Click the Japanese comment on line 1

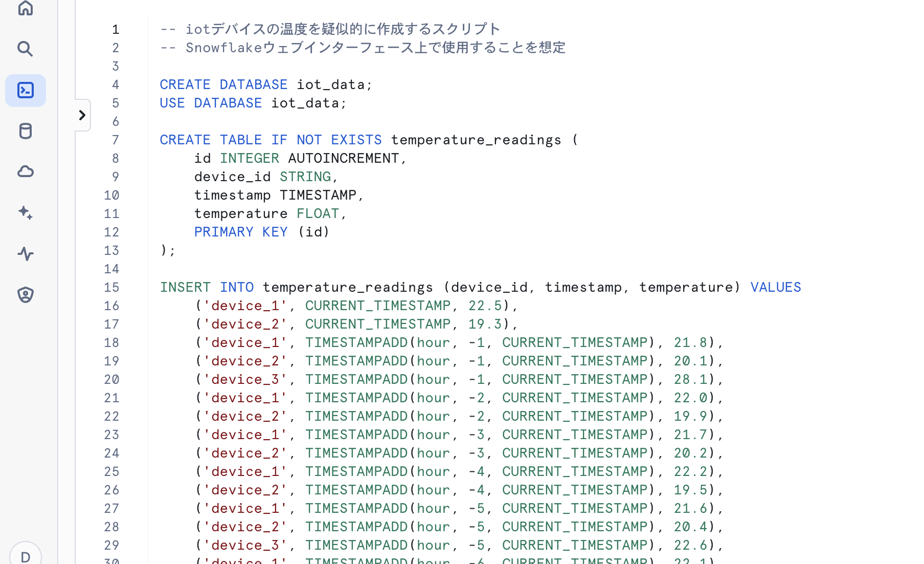point(330,29)
